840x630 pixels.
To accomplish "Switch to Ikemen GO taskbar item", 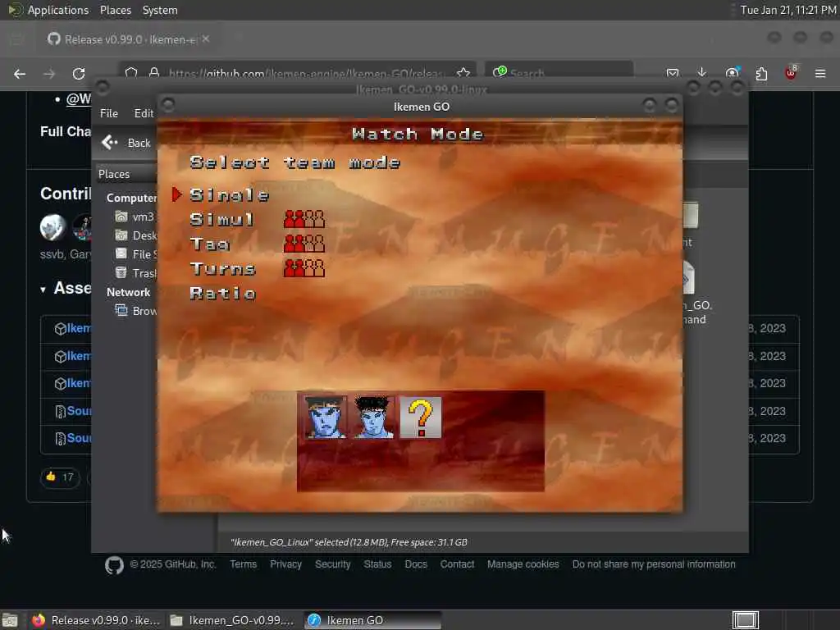I will [373, 620].
